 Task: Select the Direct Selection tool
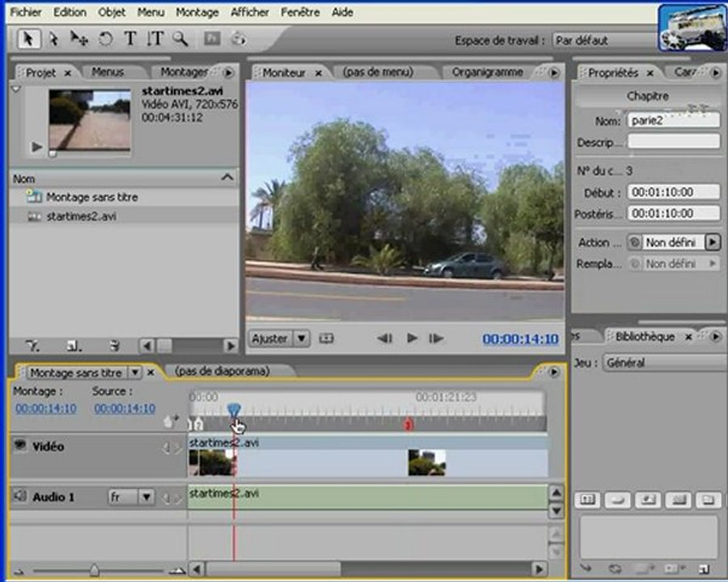point(54,39)
